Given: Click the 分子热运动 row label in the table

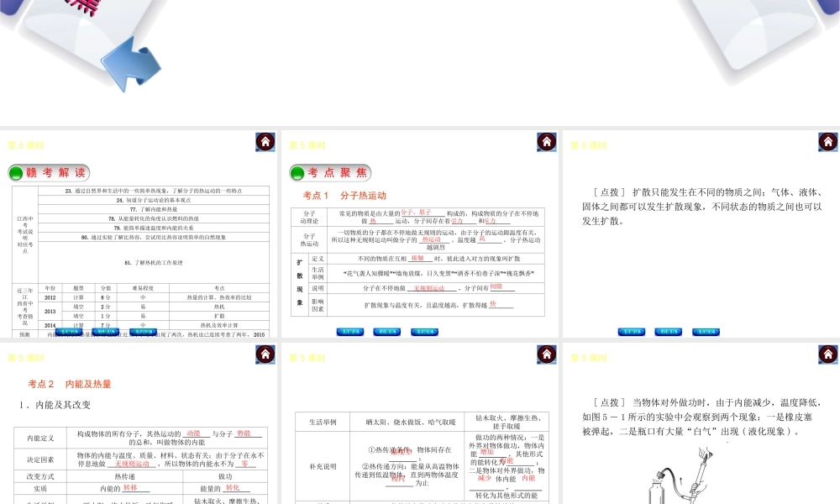Looking at the screenshot, I should click(308, 239).
